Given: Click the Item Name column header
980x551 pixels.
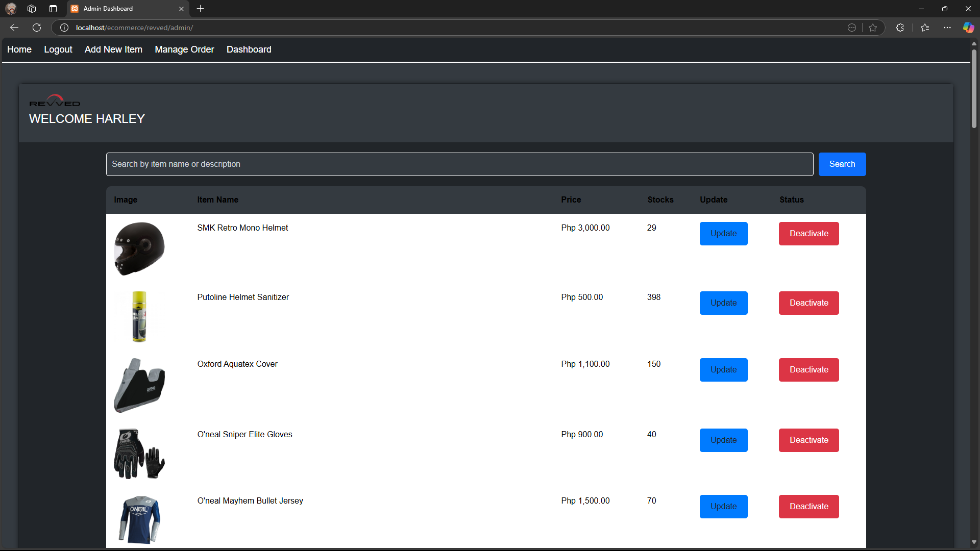Looking at the screenshot, I should coord(218,200).
